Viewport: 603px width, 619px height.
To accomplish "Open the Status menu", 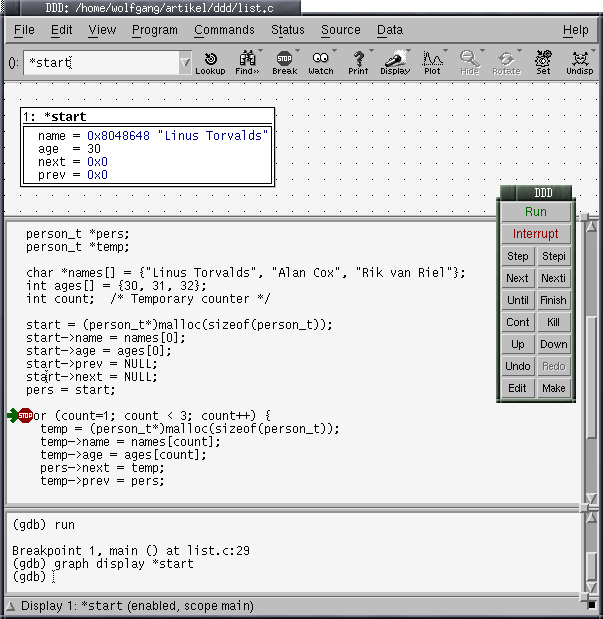I will pos(288,30).
